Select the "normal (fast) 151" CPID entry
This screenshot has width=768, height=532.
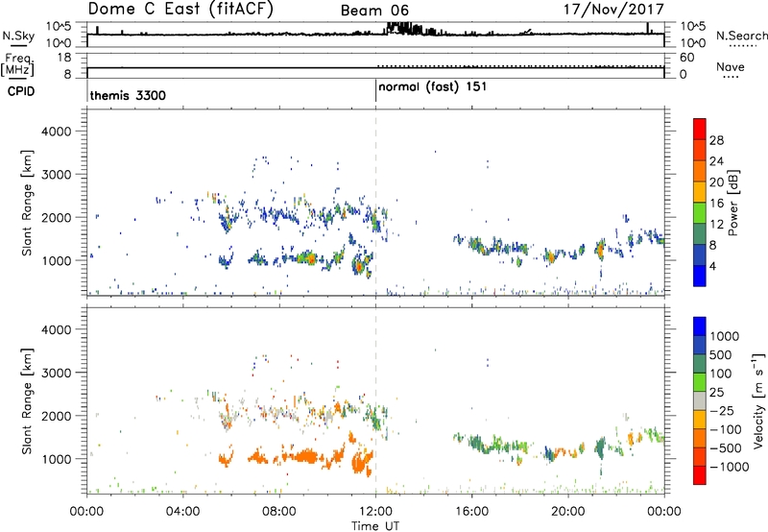[x=433, y=87]
